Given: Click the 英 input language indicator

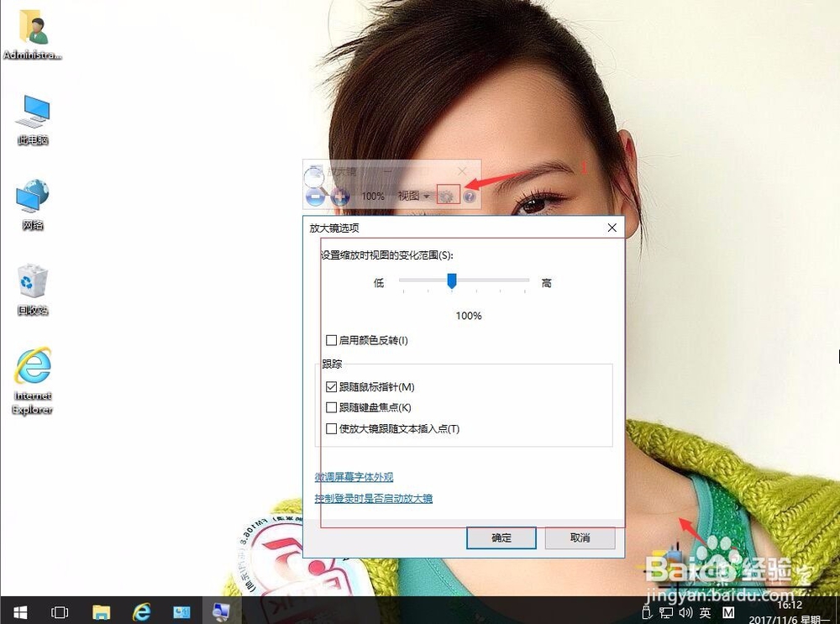Looking at the screenshot, I should click(705, 613).
